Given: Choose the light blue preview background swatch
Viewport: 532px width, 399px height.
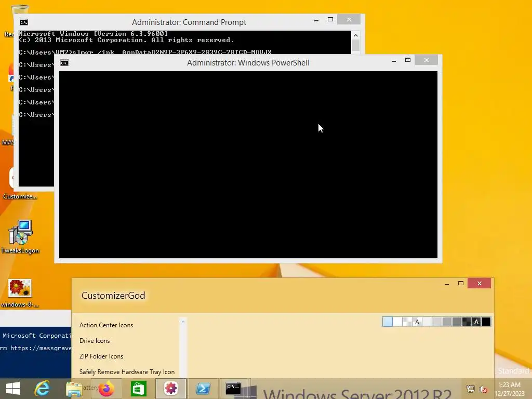Looking at the screenshot, I should (387, 322).
